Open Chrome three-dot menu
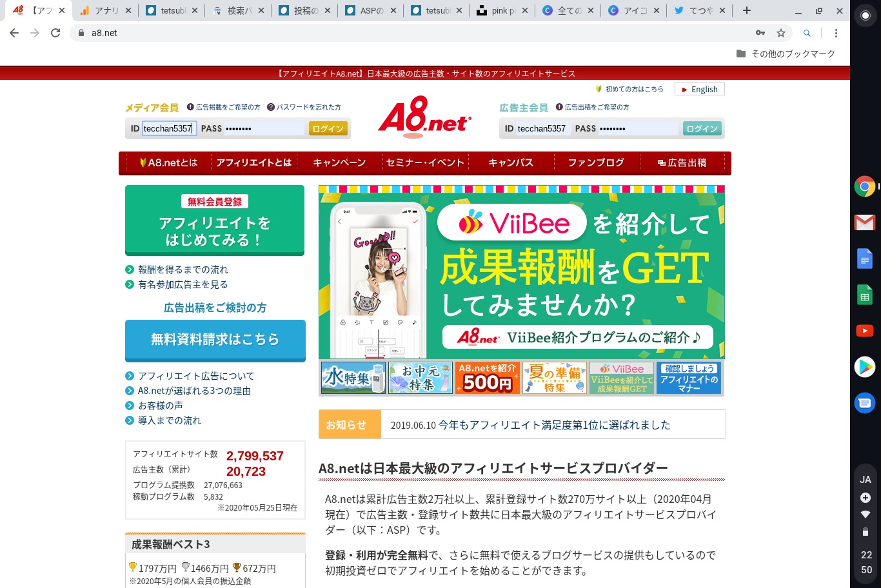881x588 pixels. point(836,33)
